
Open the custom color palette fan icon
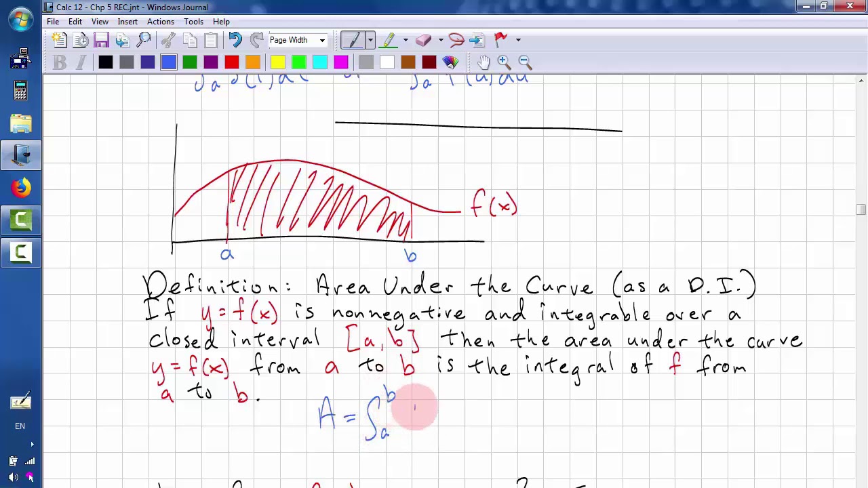[450, 62]
